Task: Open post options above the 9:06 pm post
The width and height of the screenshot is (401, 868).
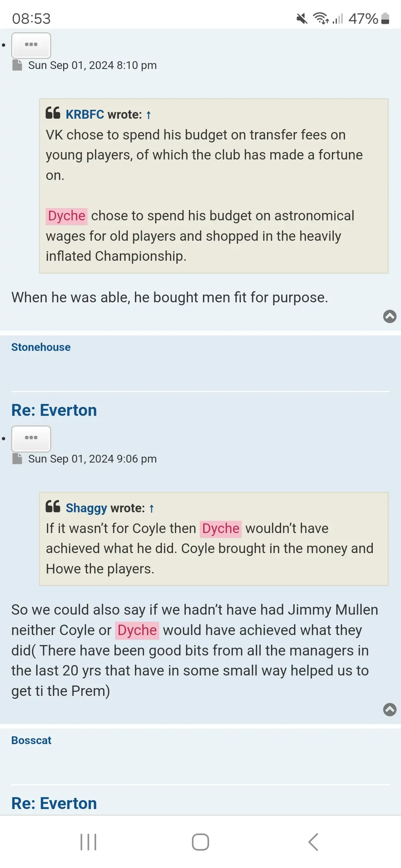Action: tap(31, 438)
